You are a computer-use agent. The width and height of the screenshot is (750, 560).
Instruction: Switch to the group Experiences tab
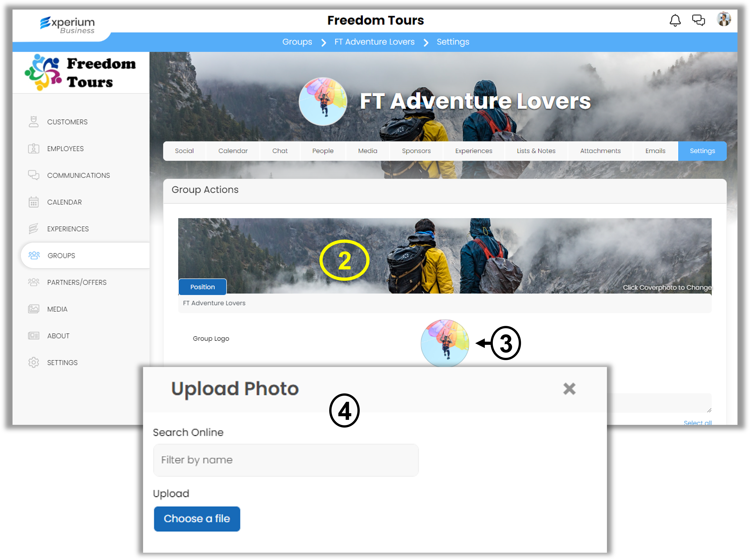tap(474, 151)
